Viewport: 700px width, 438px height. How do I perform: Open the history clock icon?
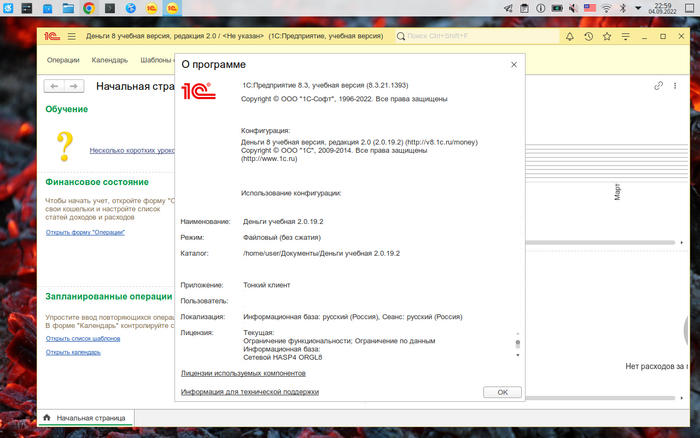click(x=588, y=37)
